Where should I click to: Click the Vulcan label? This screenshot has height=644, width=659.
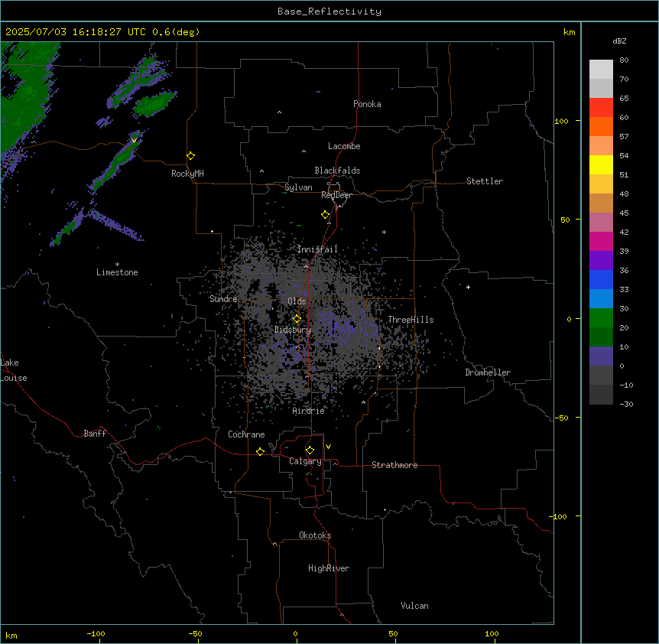pyautogui.click(x=414, y=606)
